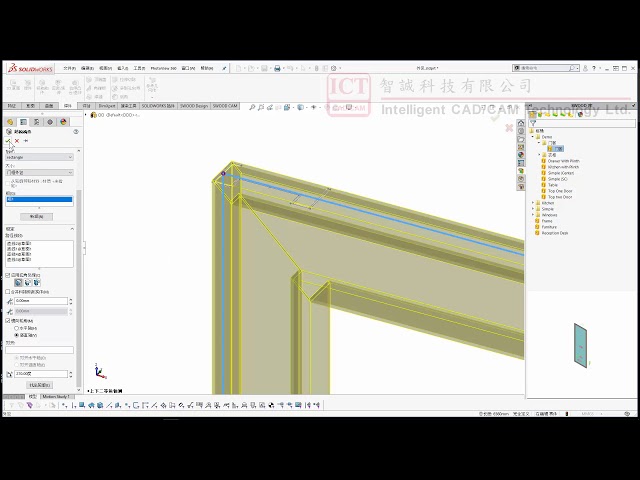Select Reception Desk library item
640x480 pixels.
(554, 233)
